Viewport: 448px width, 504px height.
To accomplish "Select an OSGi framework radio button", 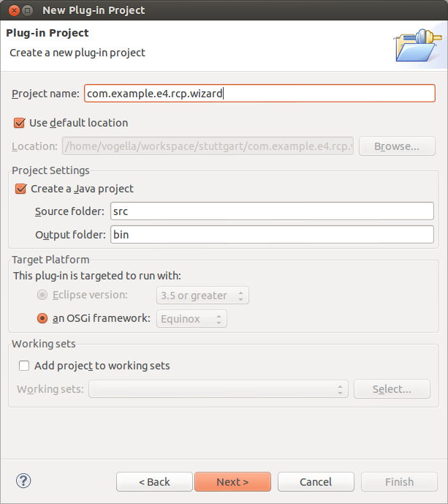I will [x=42, y=318].
